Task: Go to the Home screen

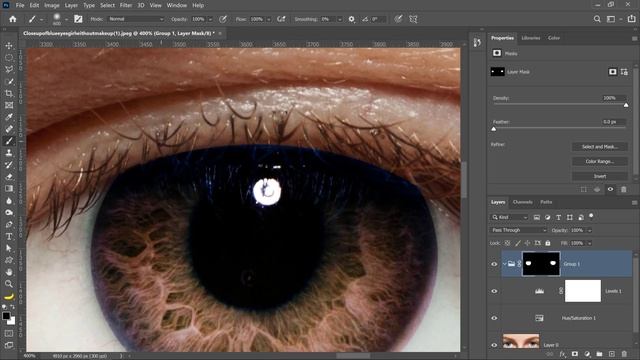Action: pyautogui.click(x=13, y=19)
